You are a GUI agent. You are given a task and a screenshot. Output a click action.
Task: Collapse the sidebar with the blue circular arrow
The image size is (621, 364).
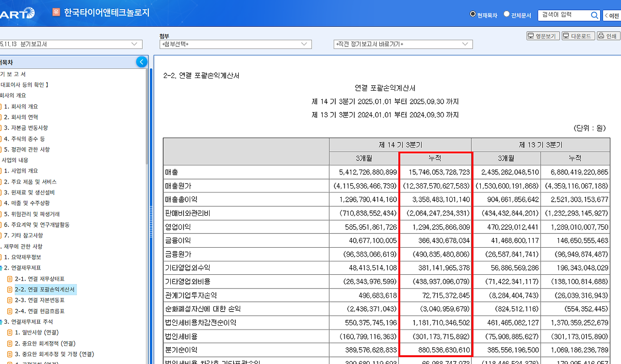(x=141, y=62)
